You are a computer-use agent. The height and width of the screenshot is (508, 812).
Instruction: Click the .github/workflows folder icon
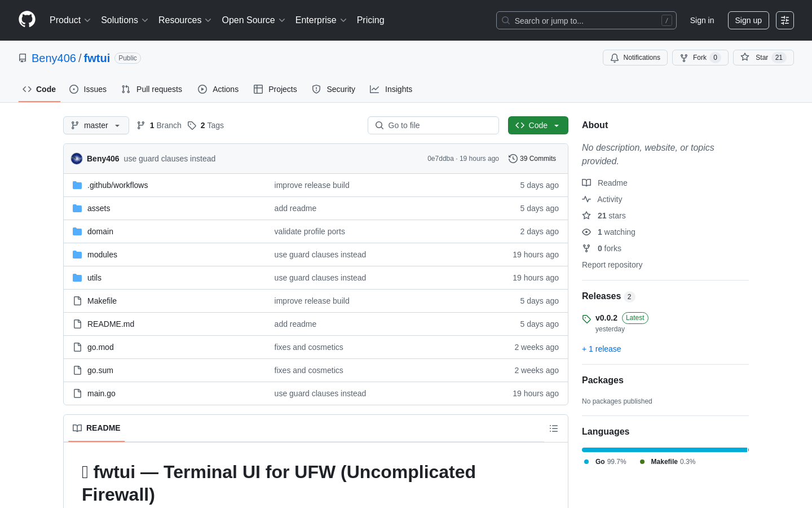(x=77, y=185)
